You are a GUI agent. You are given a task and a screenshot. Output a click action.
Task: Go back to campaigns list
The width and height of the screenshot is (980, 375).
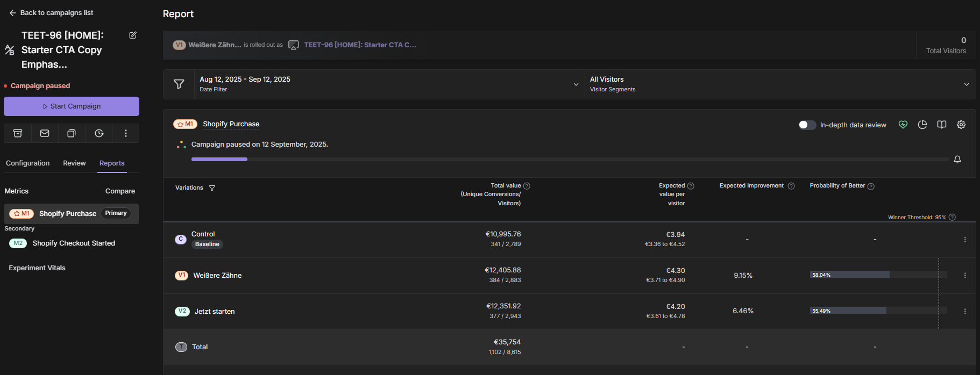click(51, 13)
